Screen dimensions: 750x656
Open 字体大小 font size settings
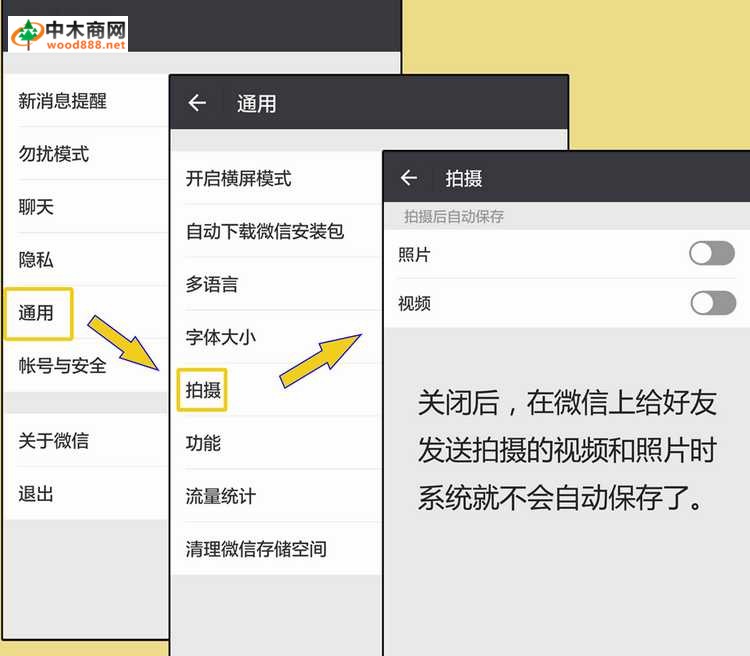point(277,337)
